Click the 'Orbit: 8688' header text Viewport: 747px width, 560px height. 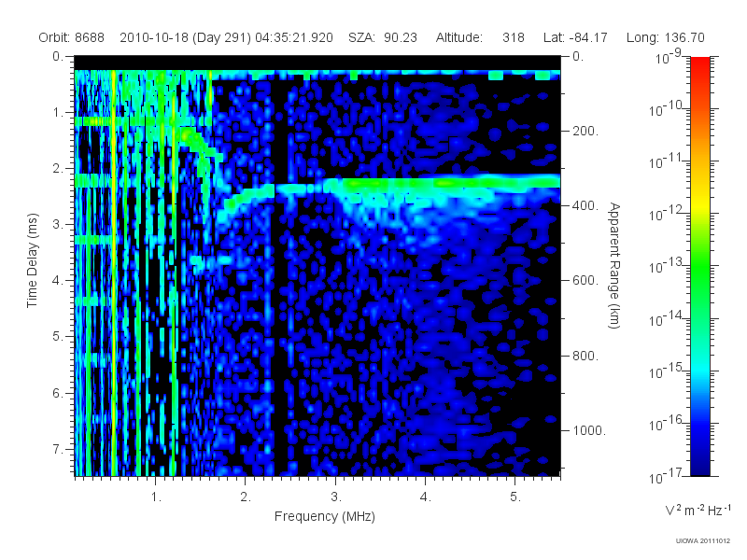pos(71,37)
